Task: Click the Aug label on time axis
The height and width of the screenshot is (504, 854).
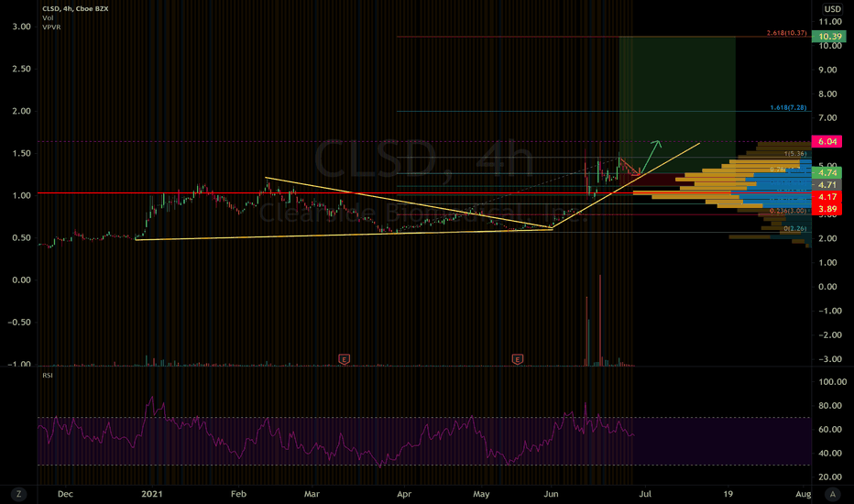Action: 803,494
